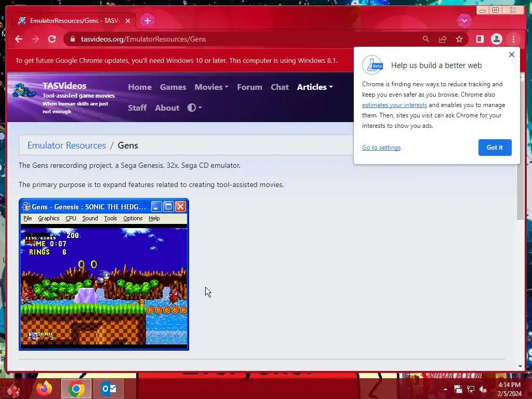Image resolution: width=532 pixels, height=399 pixels.
Task: Click the scrollbar down arrow
Action: point(521,366)
